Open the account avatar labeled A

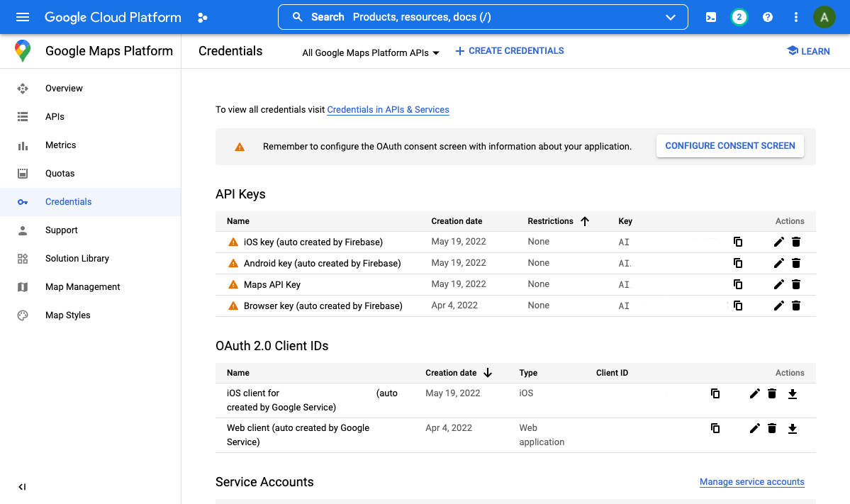(824, 17)
